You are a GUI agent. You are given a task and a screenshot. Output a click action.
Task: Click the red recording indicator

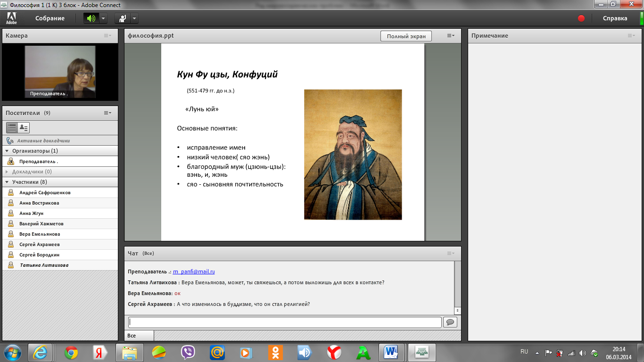[581, 18]
